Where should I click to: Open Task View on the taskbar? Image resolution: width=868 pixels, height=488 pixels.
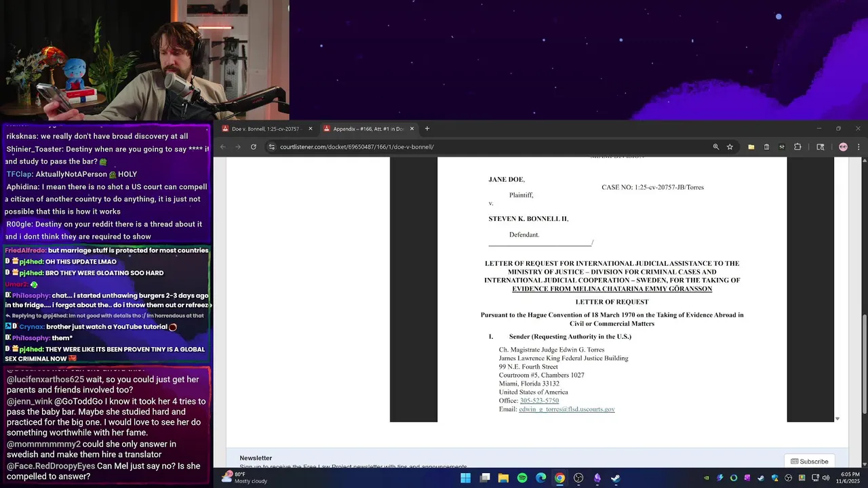[484, 478]
